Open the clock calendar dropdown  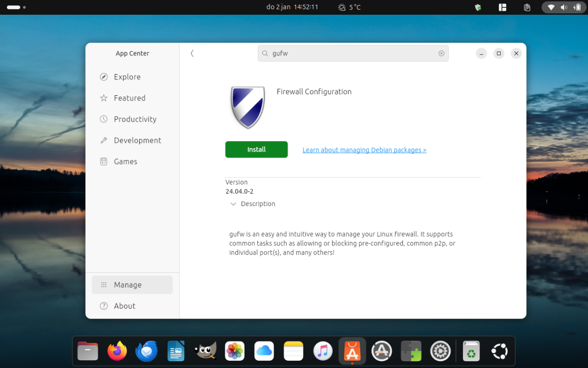(x=292, y=7)
